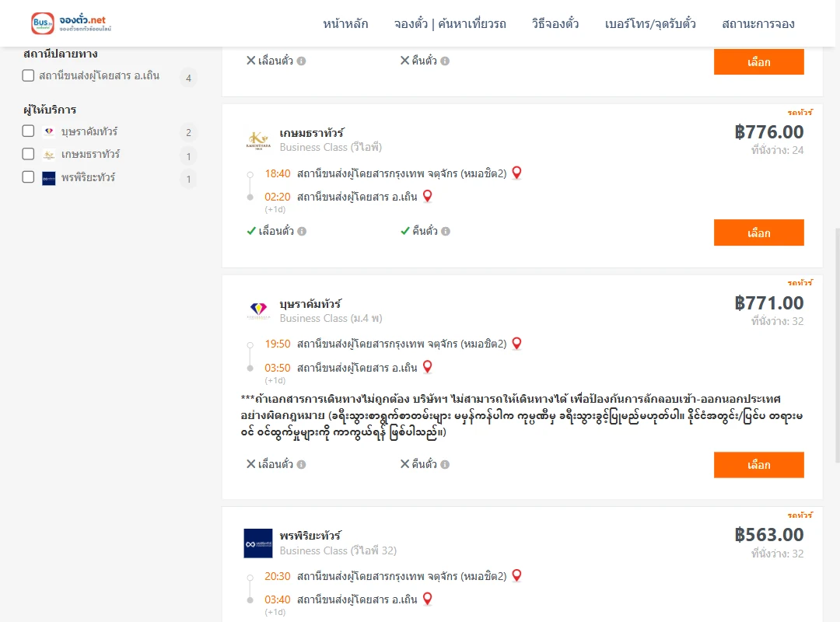Open map pin for 03:40 อ.เถิน arrival
The width and height of the screenshot is (840, 622).
click(x=427, y=599)
